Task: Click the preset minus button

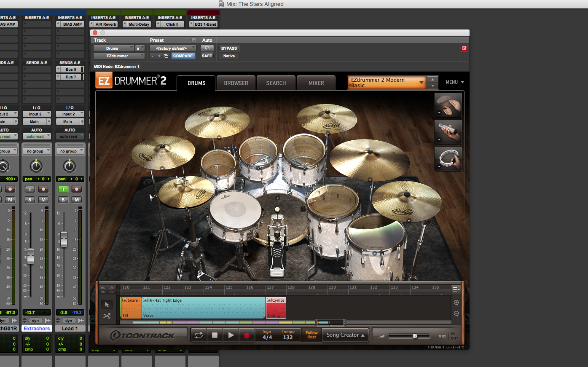Action: pyautogui.click(x=152, y=56)
